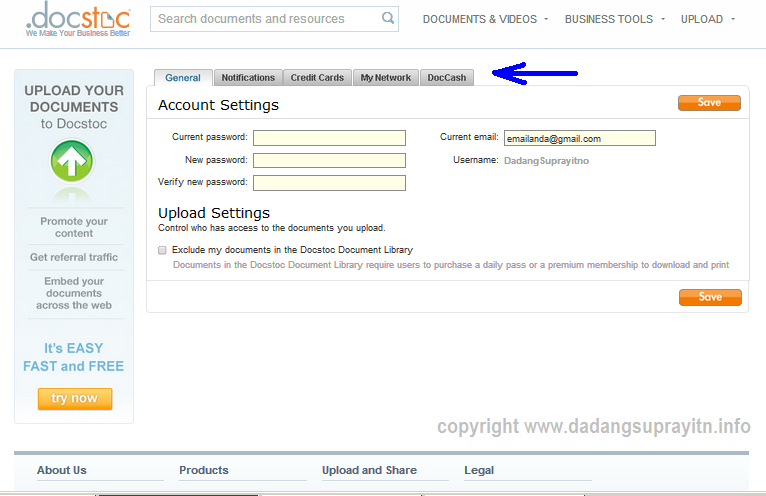Click the Upload Settings heading
Screen dimensions: 766x496
214,213
